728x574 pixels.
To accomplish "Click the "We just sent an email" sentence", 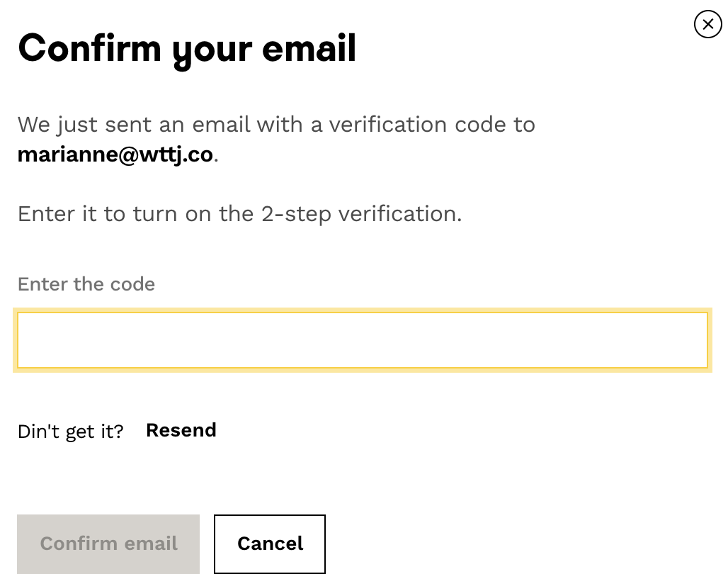I will pyautogui.click(x=276, y=125).
